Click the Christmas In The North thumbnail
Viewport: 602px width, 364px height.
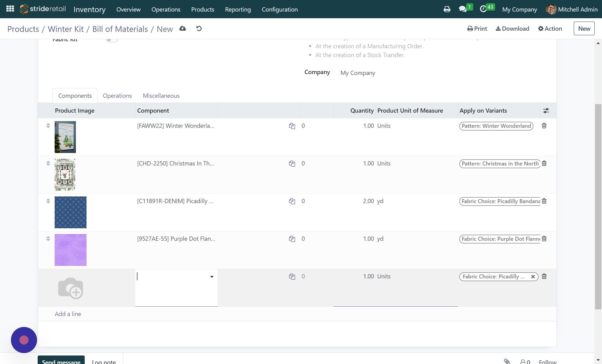coord(65,175)
